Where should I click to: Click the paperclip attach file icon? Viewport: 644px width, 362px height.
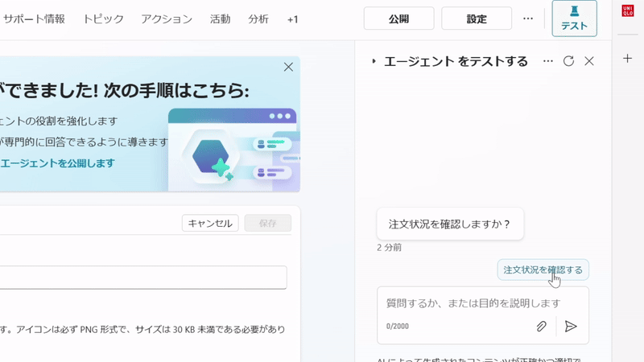click(542, 327)
